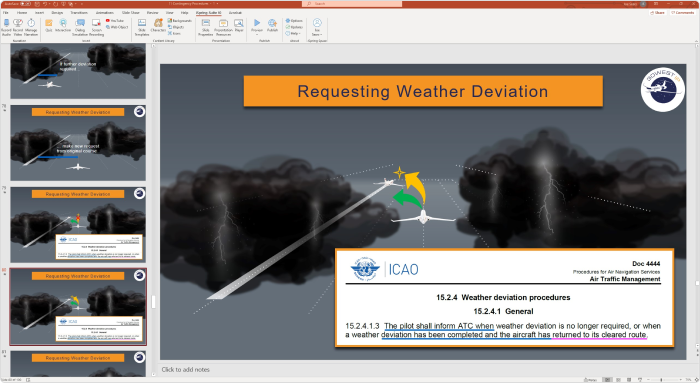Toggle the AutoSave switch

click(22, 4)
